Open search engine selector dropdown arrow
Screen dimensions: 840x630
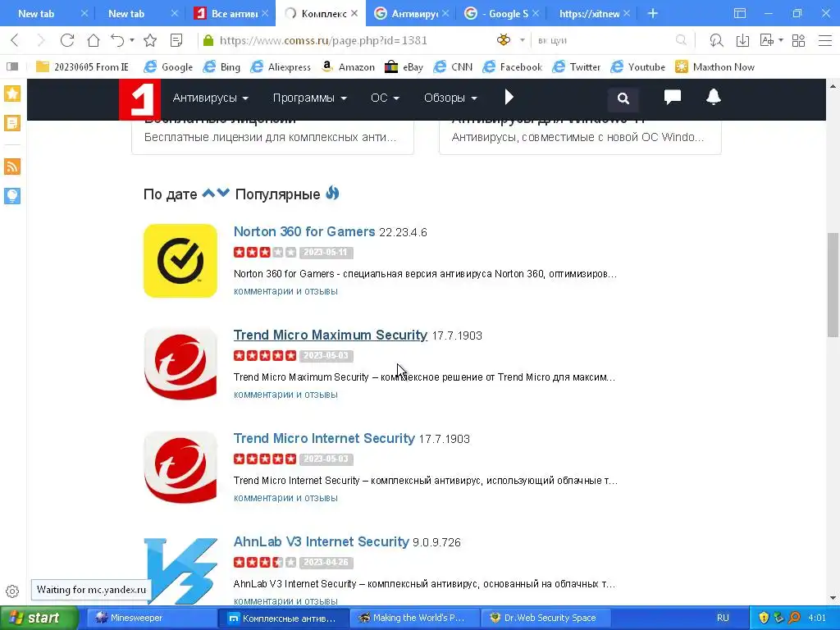[x=523, y=40]
